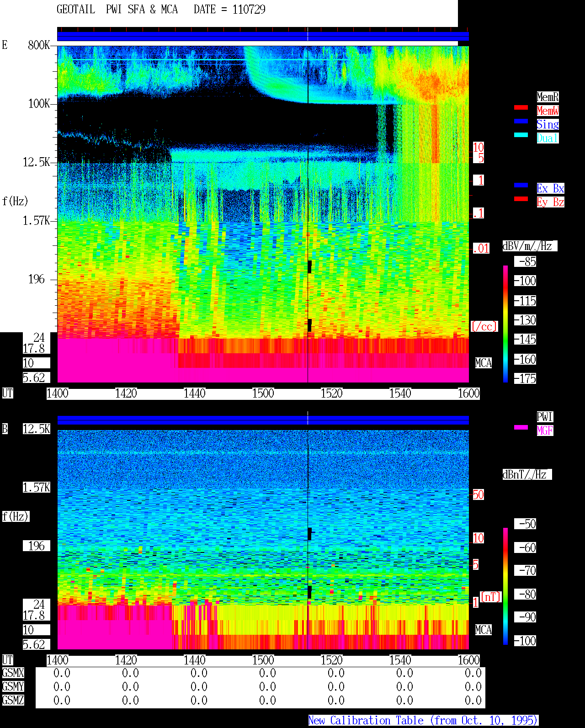Screen dimensions: 585x728
Task: Click the PWI legend label
Action: 545,417
